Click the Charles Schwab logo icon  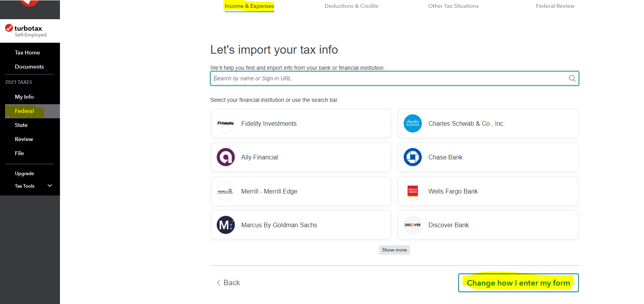coord(413,123)
